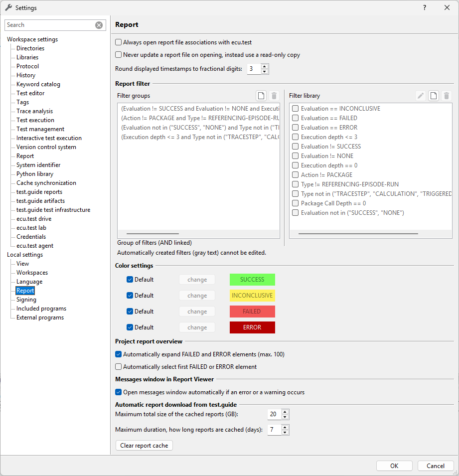Select the filter group starting Execution depth <= 3

(198, 137)
